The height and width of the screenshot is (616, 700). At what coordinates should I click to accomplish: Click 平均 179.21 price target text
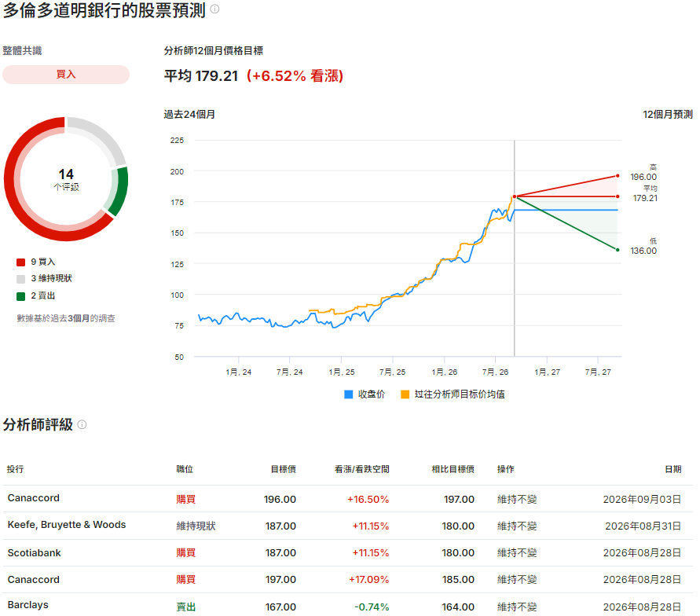201,76
